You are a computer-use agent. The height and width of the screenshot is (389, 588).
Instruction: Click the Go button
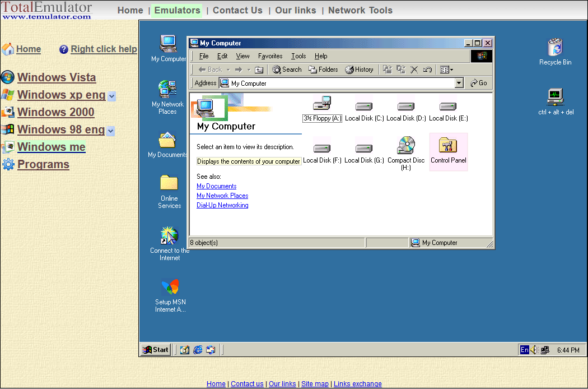click(479, 83)
